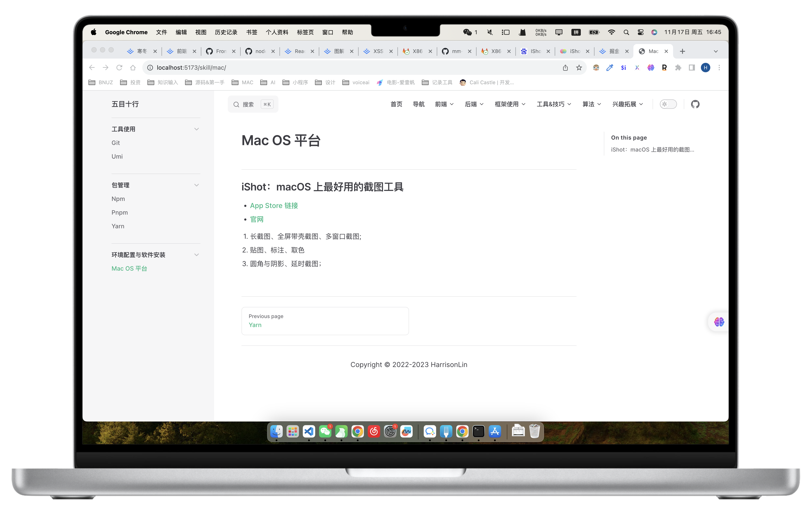Image resolution: width=812 pixels, height=513 pixels.
Task: Click the bookmark star in address bar
Action: 579,68
